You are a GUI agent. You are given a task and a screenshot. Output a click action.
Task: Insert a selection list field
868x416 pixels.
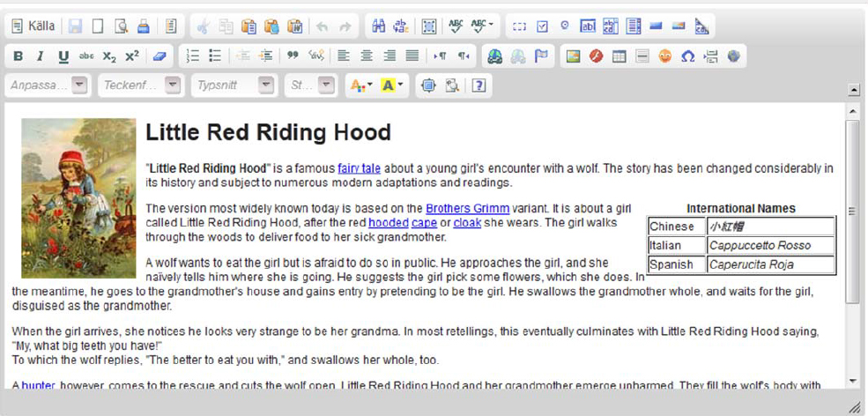634,26
